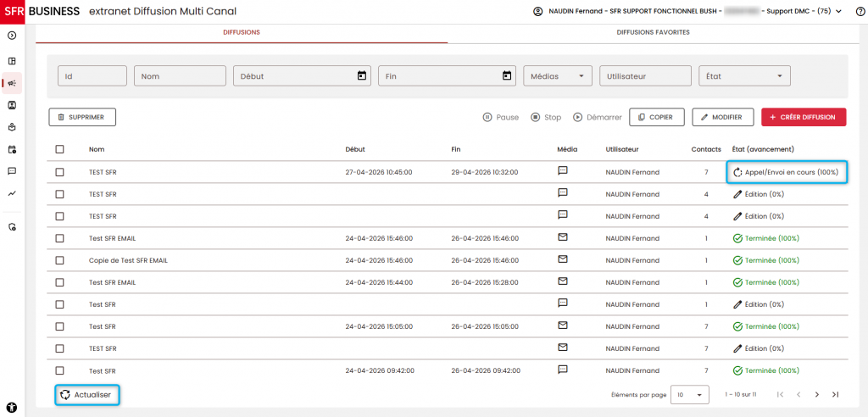Image resolution: width=868 pixels, height=417 pixels.
Task: Go to the previous page of results
Action: pos(798,394)
